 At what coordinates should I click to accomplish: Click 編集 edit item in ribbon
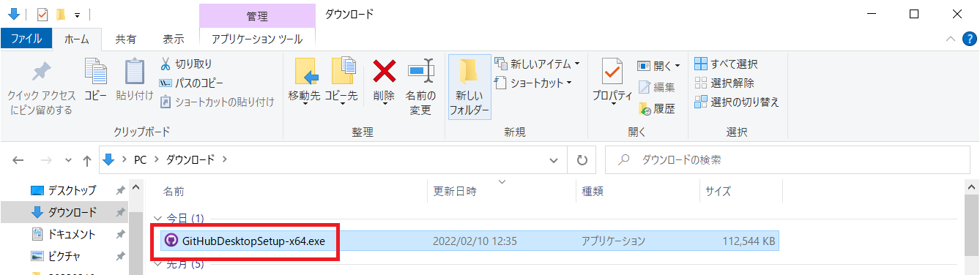pos(658,87)
